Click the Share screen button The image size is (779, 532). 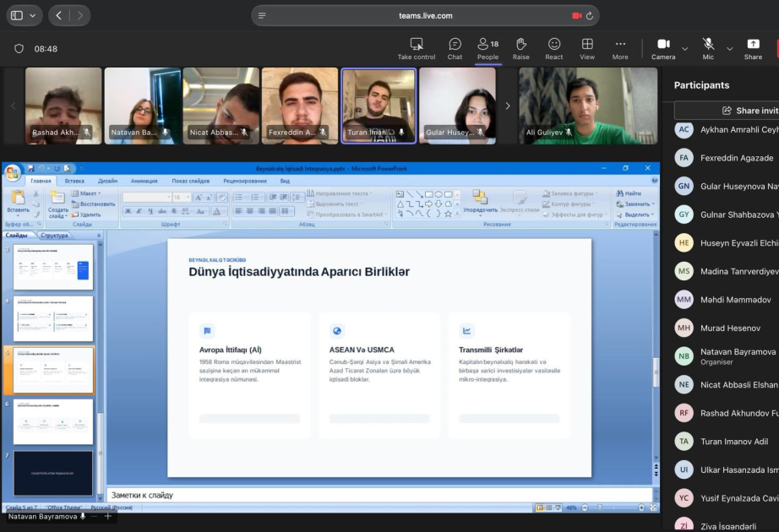coord(753,49)
